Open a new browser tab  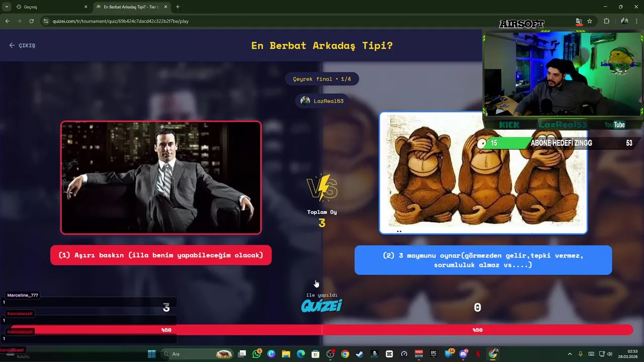pyautogui.click(x=178, y=7)
